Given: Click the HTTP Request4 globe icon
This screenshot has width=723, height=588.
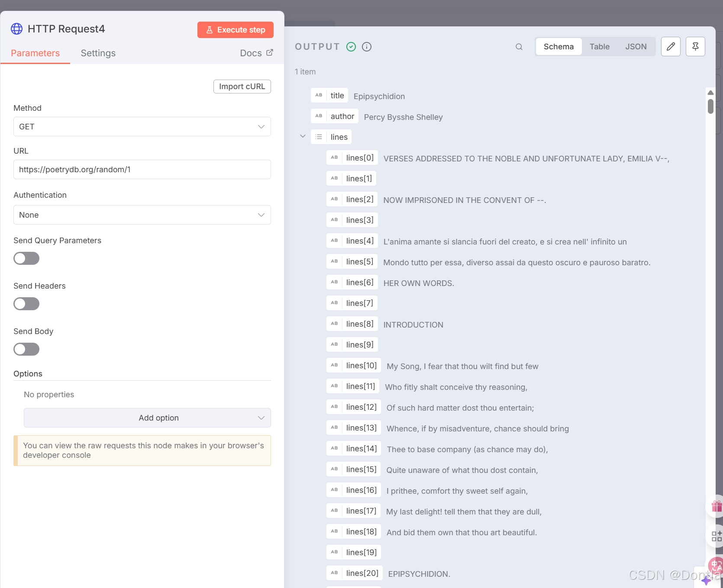Looking at the screenshot, I should pos(16,29).
